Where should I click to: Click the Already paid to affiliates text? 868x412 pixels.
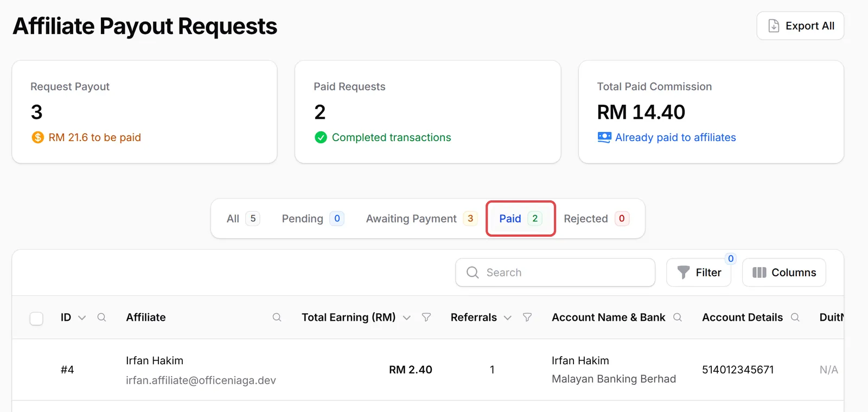point(675,137)
